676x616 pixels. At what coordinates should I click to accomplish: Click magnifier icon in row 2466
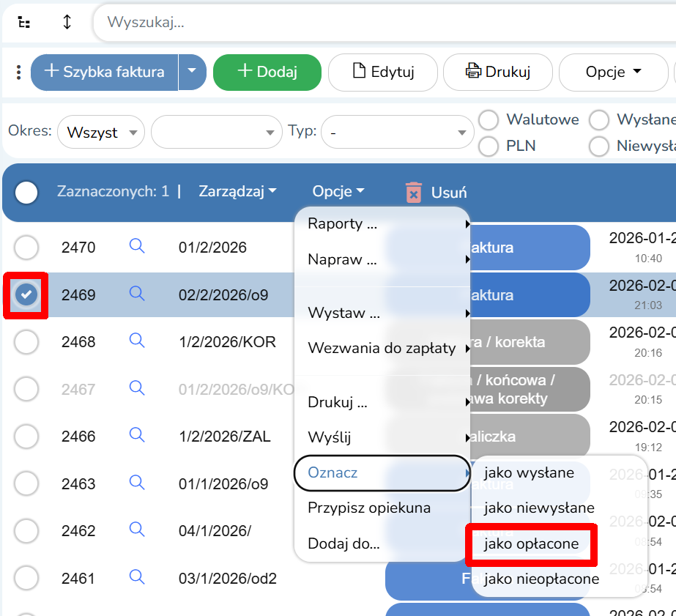tap(137, 436)
